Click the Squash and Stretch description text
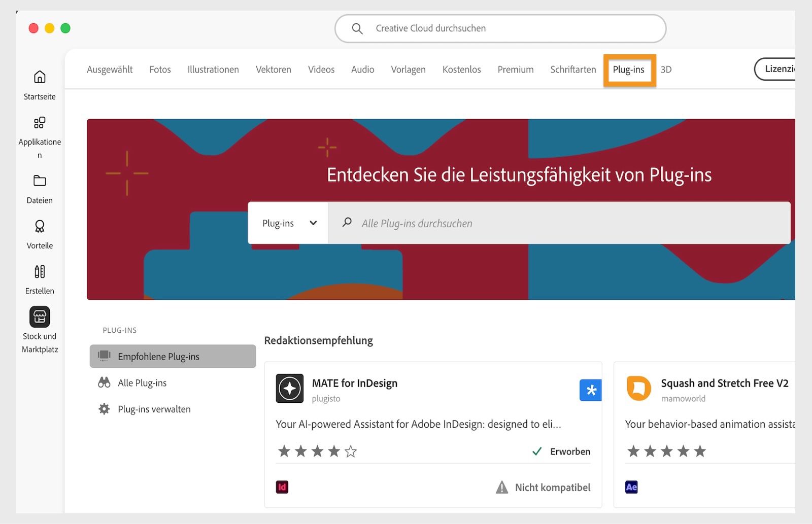Image resolution: width=812 pixels, height=524 pixels. click(710, 424)
